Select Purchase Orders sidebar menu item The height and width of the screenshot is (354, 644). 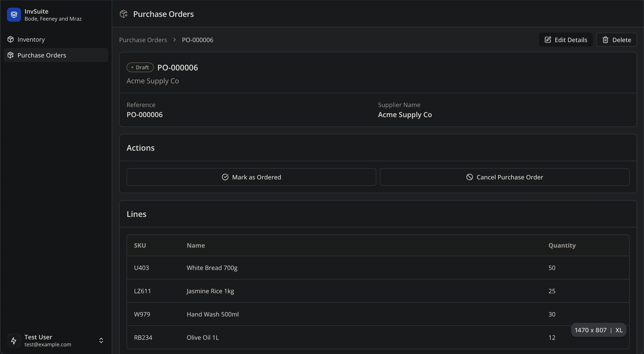tap(42, 55)
